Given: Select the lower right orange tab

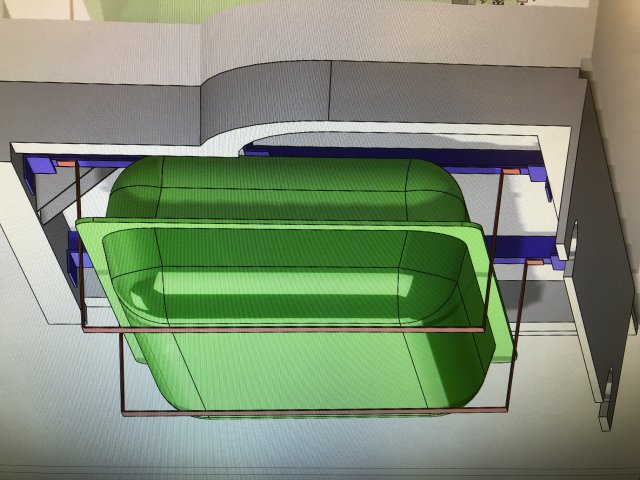Looking at the screenshot, I should pyautogui.click(x=535, y=261).
